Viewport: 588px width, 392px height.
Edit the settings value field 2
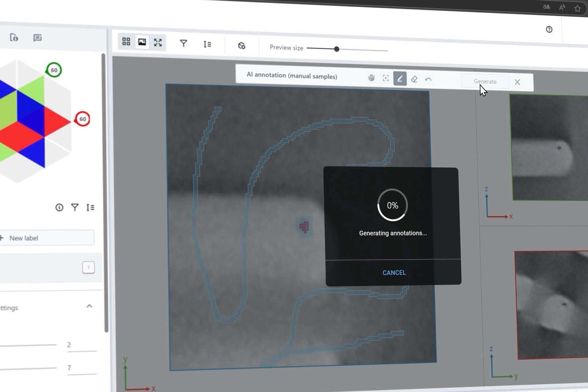point(82,345)
